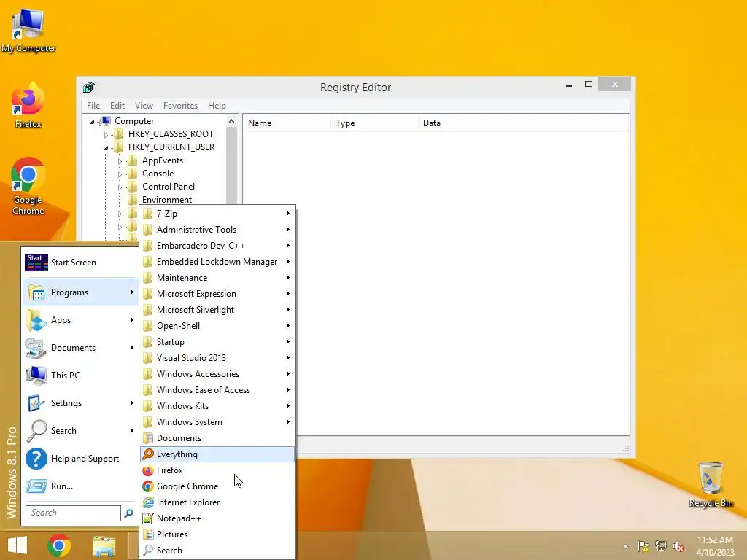Open the Visual Studio 2013 folder entry

pyautogui.click(x=217, y=357)
